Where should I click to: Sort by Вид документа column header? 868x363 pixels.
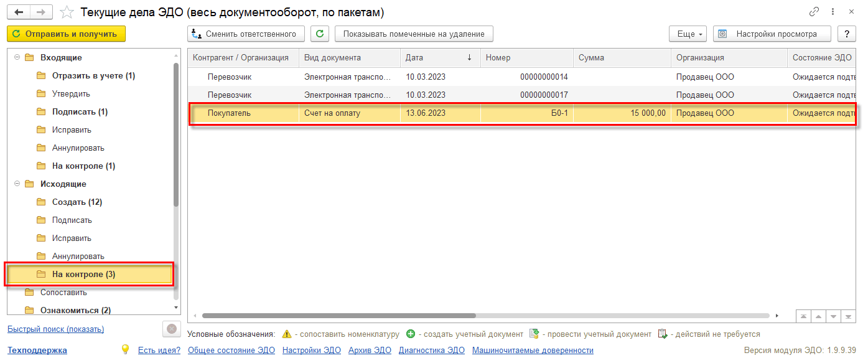click(350, 58)
